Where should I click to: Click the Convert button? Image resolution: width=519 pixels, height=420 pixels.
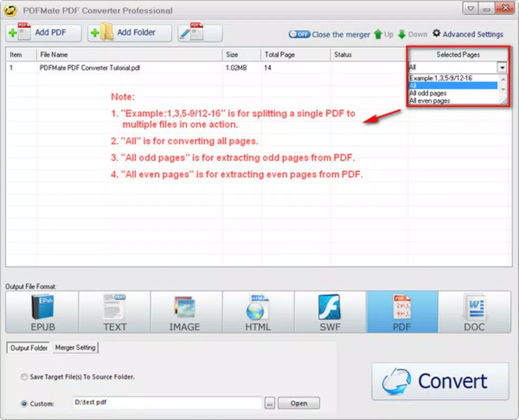[440, 381]
